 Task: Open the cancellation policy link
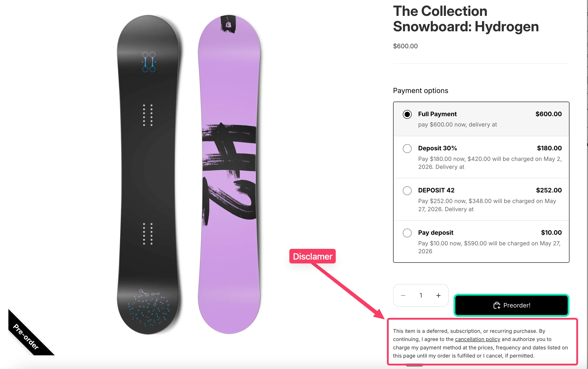coord(478,339)
